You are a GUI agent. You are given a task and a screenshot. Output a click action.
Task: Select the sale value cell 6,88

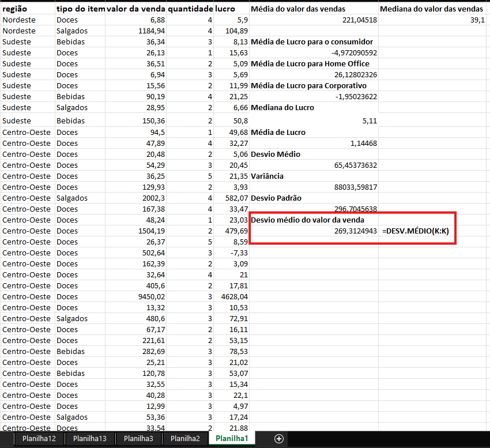(x=135, y=20)
